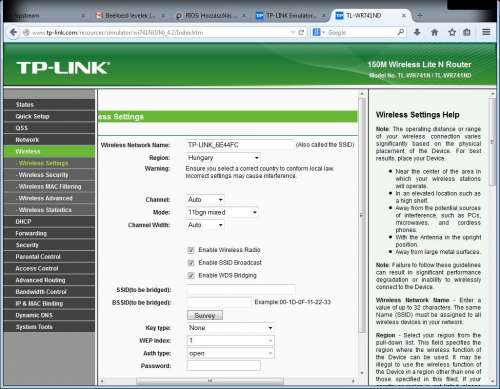500x389 pixels.
Task: Click the Survey button
Action: tap(205, 315)
